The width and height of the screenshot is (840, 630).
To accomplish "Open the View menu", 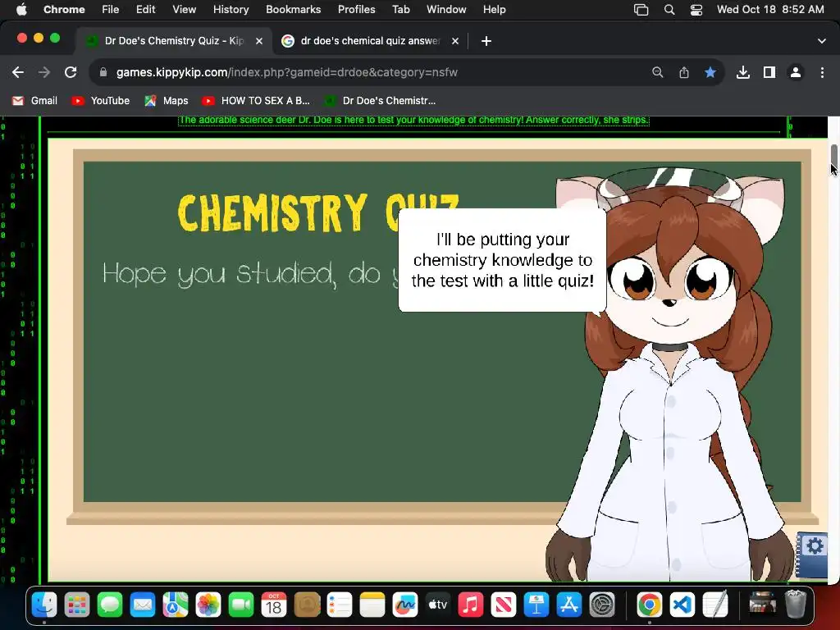I will [x=185, y=10].
